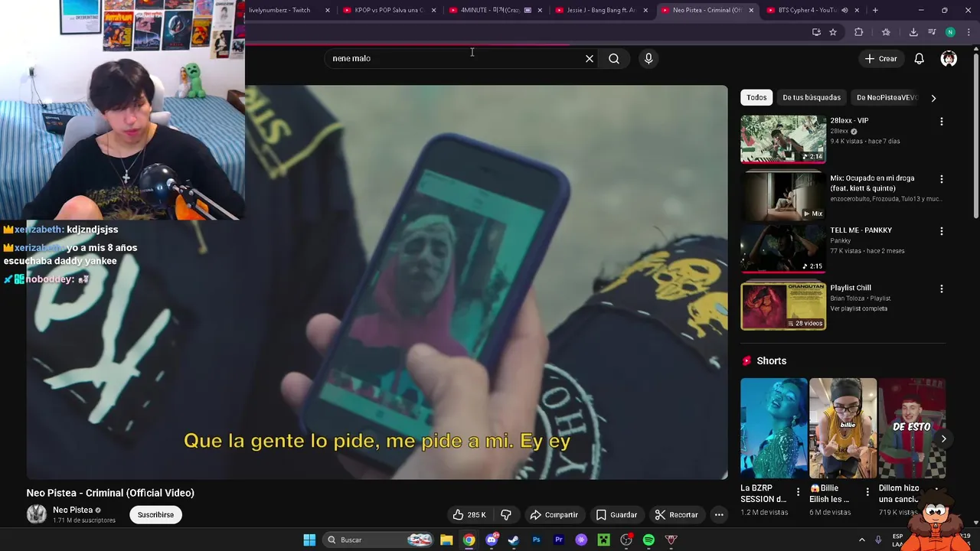Open options for Billie Eilish short
This screenshot has height=551, width=980.
[x=867, y=492]
